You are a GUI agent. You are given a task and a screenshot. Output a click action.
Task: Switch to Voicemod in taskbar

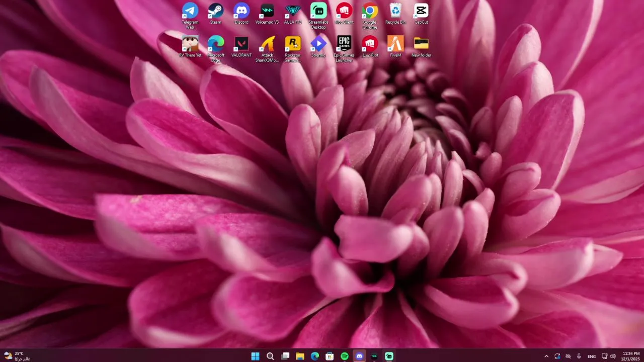pos(374,356)
